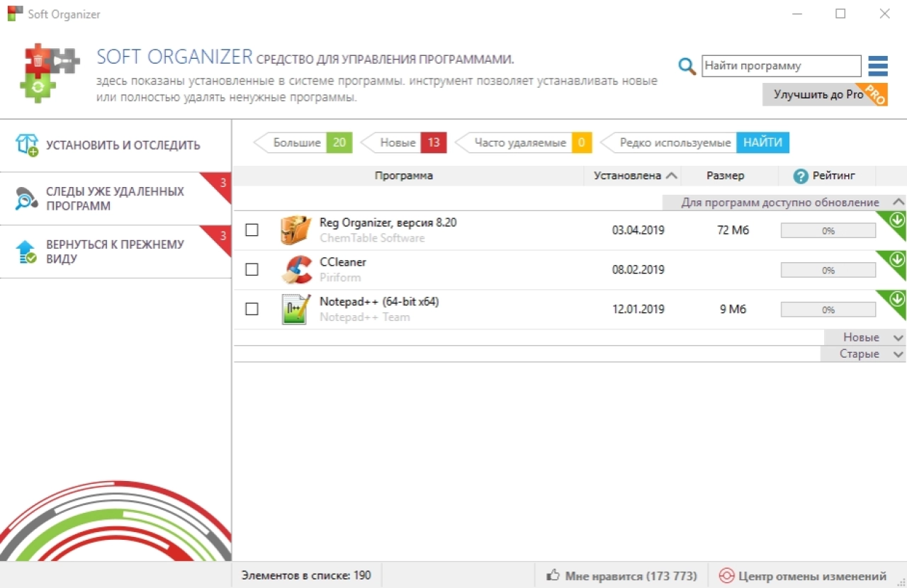Collapse the updates available group
This screenshot has height=588, width=907.
[898, 203]
